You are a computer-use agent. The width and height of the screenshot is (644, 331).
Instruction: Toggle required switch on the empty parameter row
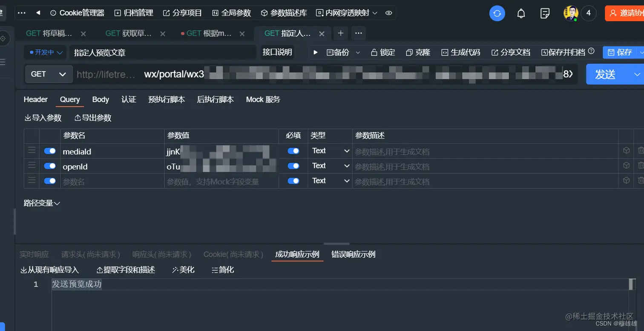pyautogui.click(x=293, y=181)
